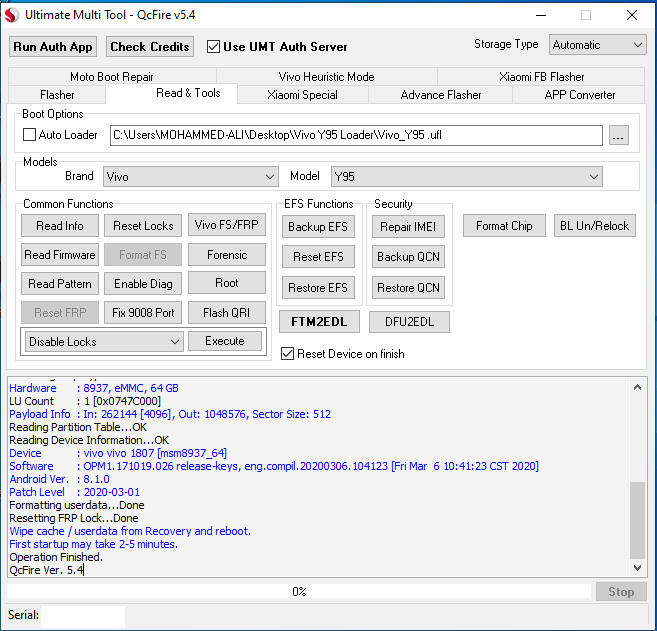Click Backup EFS button
The height and width of the screenshot is (631, 657).
click(318, 227)
